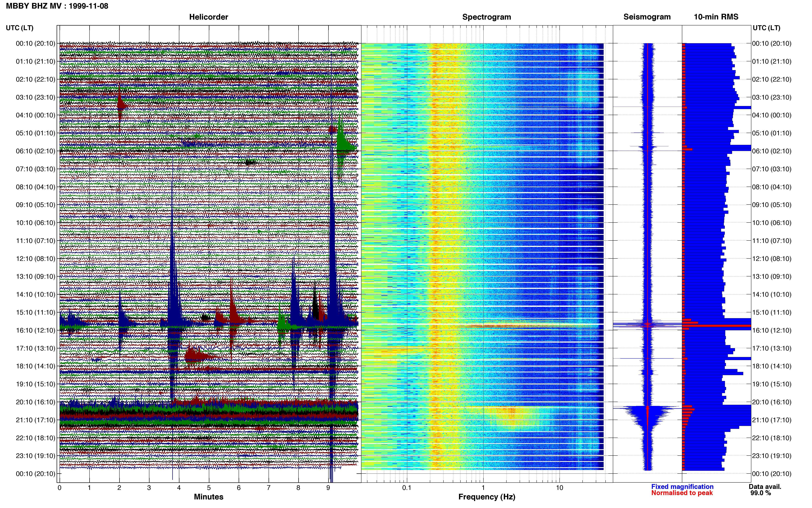The image size is (812, 508).
Task: Click the 'Data avail.' label
Action: point(765,486)
